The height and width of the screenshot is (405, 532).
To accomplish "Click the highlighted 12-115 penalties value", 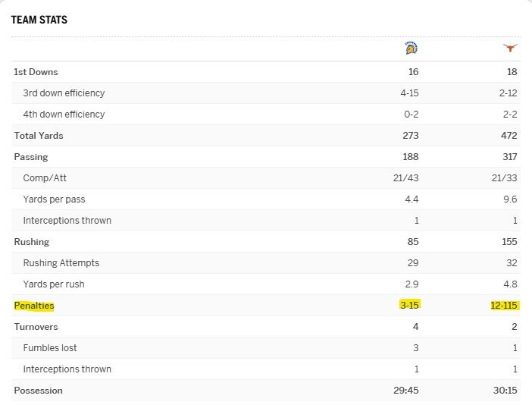I will pos(504,305).
